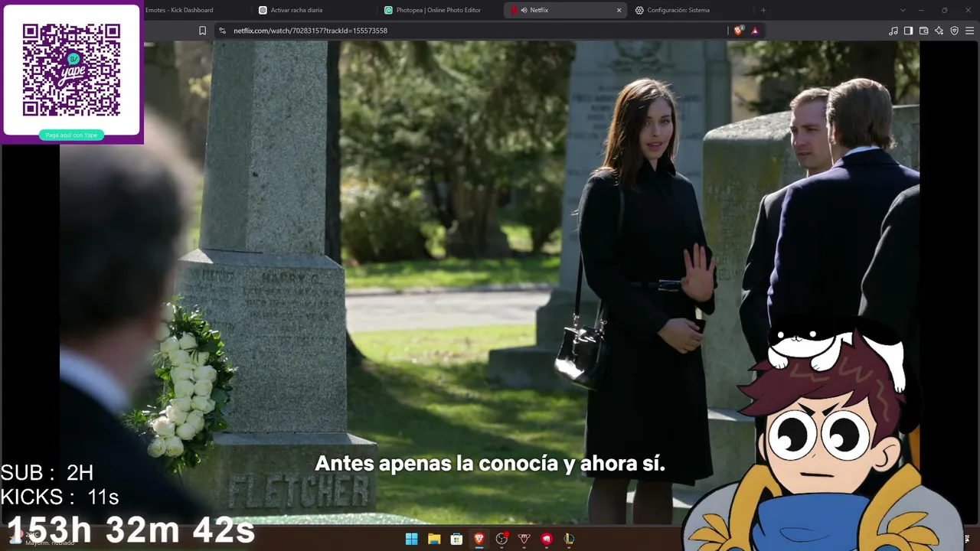Image resolution: width=980 pixels, height=551 pixels.
Task: Open the Brave Shields lion icon
Action: click(738, 31)
